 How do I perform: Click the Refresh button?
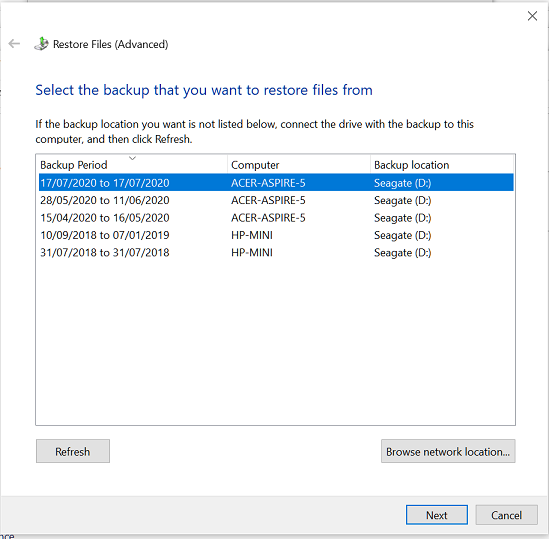tap(73, 451)
